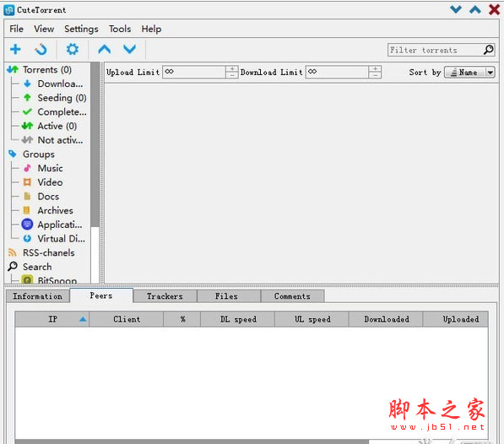The width and height of the screenshot is (504, 444).
Task: Sort peers by Downloaded column
Action: [387, 319]
